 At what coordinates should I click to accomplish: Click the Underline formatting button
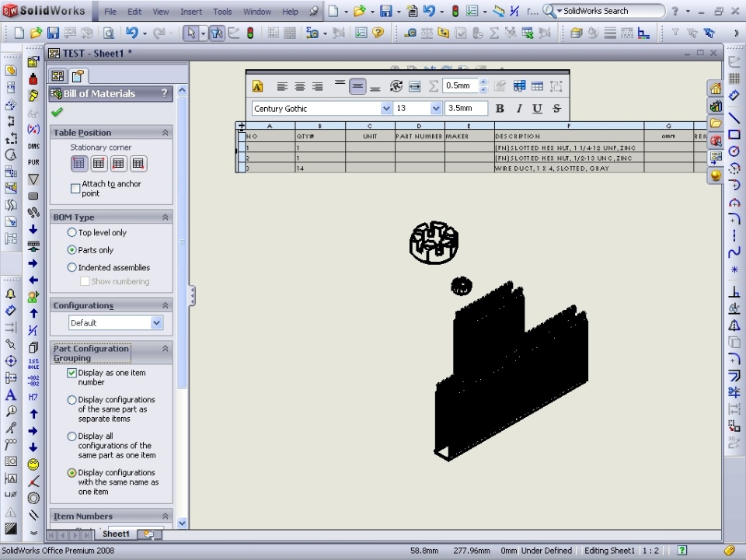coord(537,109)
